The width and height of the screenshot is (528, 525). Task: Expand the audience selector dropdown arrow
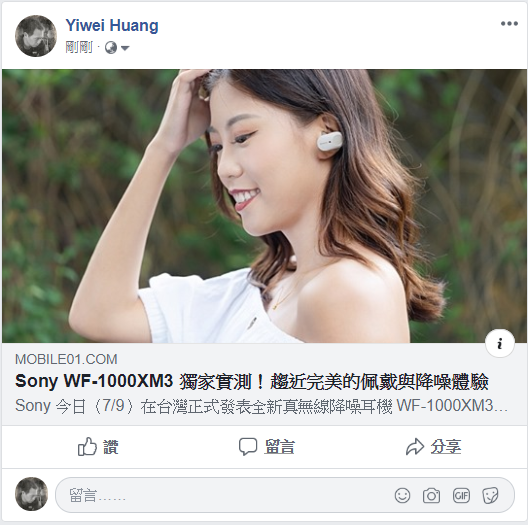(x=125, y=48)
